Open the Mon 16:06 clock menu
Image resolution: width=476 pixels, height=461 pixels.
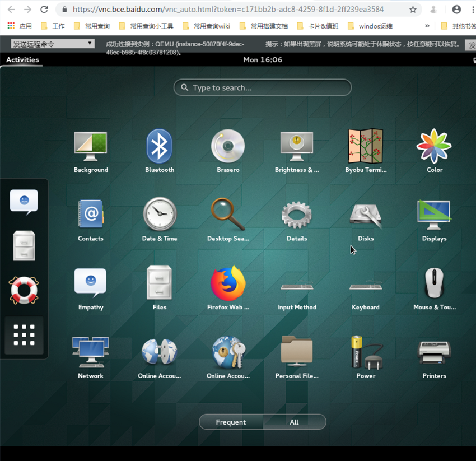coord(263,59)
